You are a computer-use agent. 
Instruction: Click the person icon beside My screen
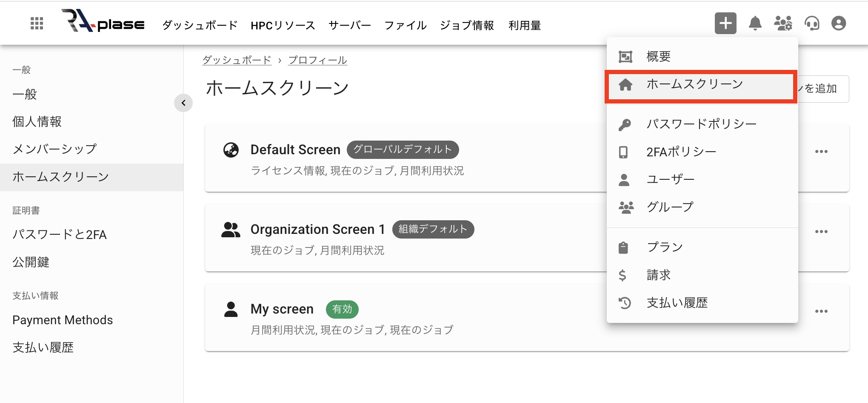(x=231, y=309)
